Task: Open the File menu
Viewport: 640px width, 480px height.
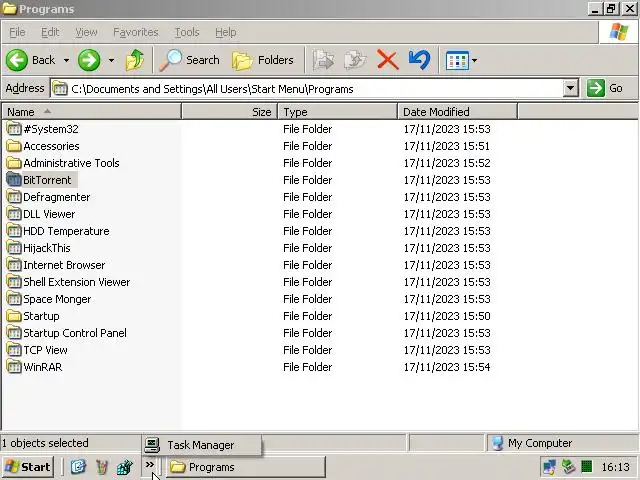Action: pyautogui.click(x=17, y=32)
